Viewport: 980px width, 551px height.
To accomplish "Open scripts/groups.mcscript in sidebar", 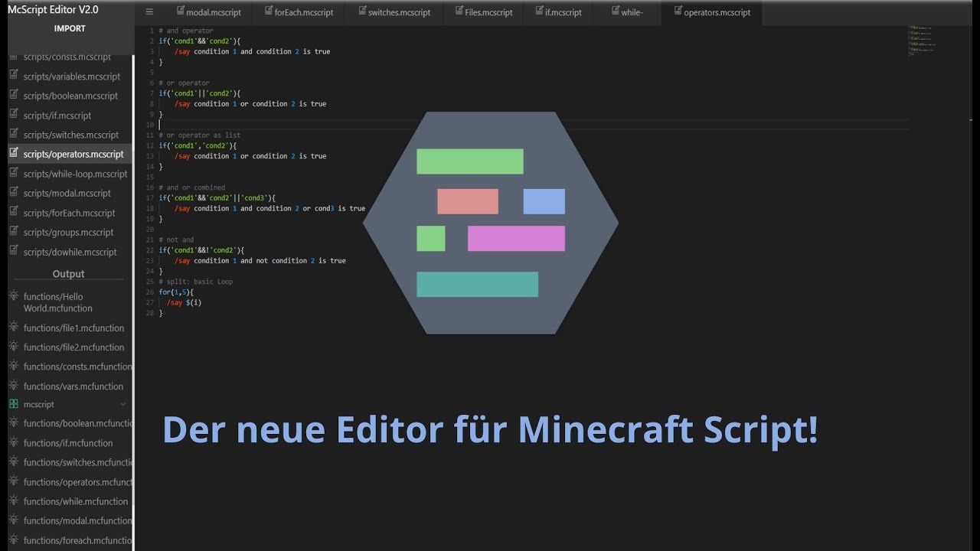I will pos(70,232).
